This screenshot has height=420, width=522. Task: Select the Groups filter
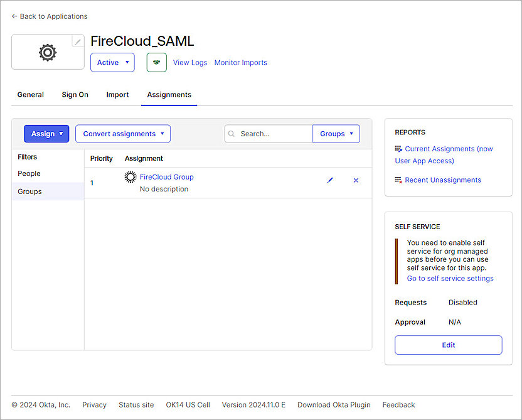tap(29, 191)
